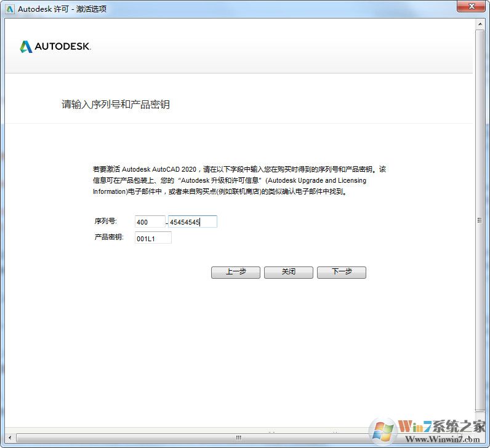This screenshot has height=448, width=490.
Task: Click the vertical scrollbar up arrow
Action: [x=480, y=24]
